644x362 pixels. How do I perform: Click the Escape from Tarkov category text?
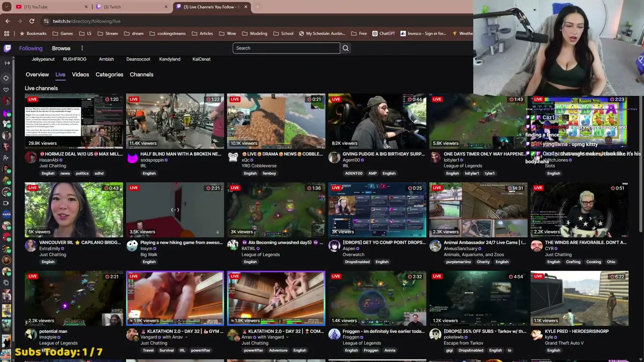pos(463,343)
